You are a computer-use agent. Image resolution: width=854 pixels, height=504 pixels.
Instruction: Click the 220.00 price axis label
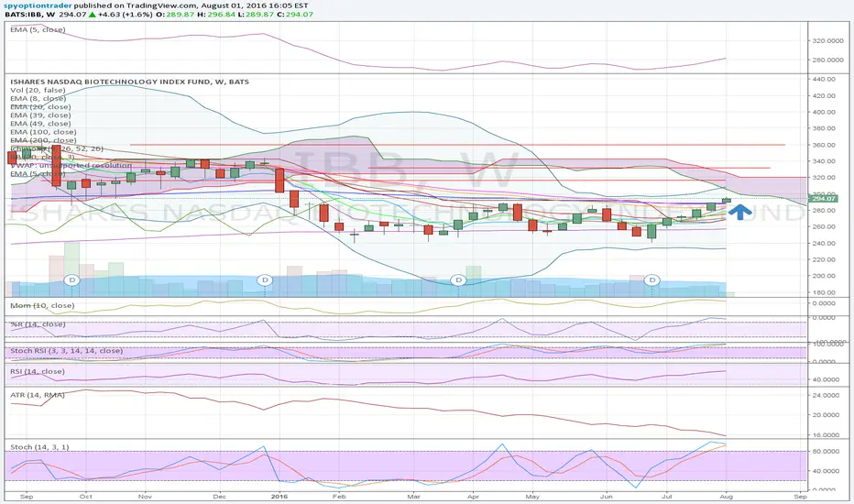click(823, 260)
